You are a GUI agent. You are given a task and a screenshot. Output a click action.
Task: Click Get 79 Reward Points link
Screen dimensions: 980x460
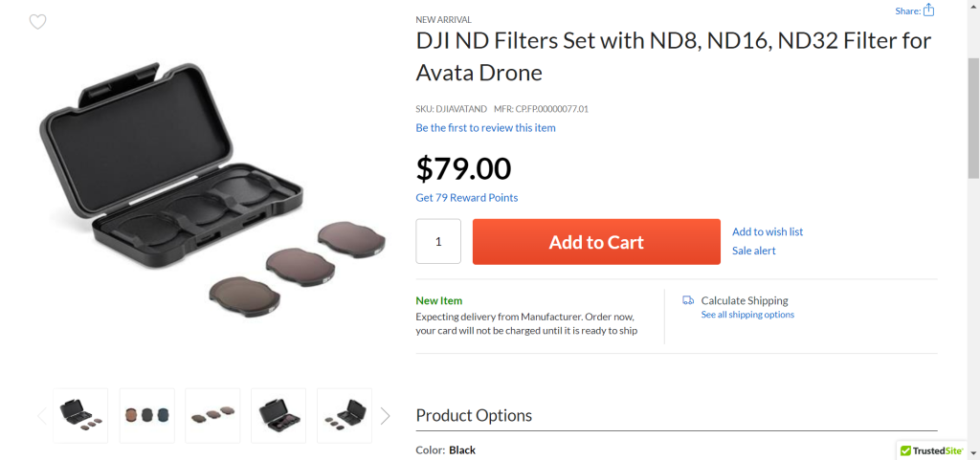click(x=467, y=198)
